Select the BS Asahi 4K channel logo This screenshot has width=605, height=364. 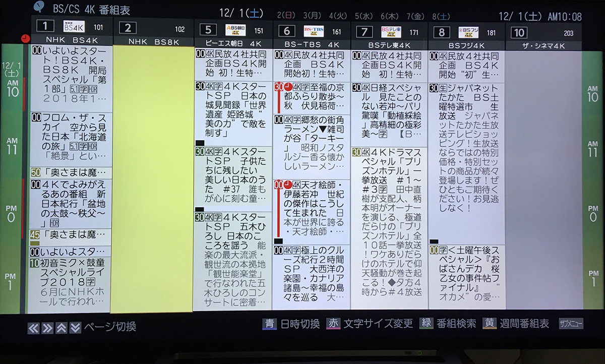coord(235,29)
